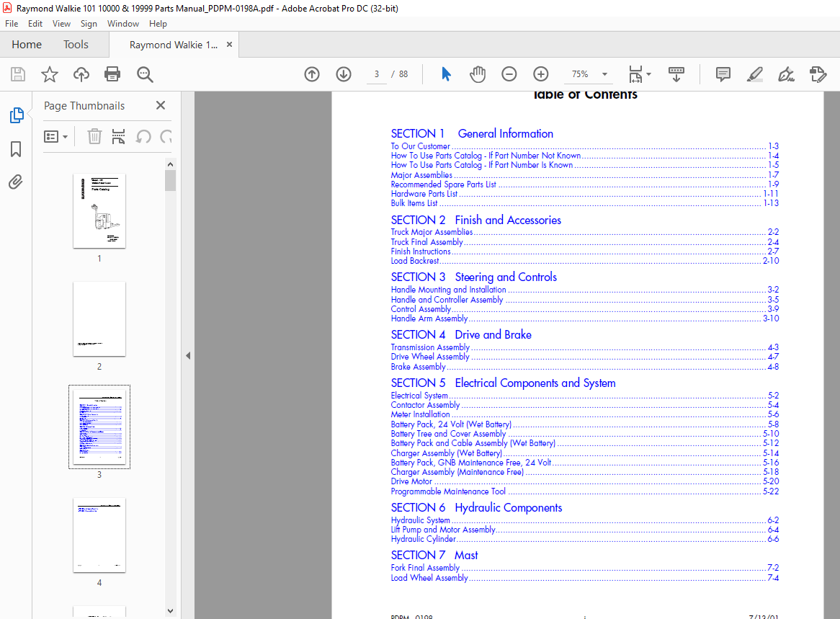Viewport: 840px width, 619px height.
Task: Open SECTION 6 Hydraulic Components link
Action: (476, 507)
